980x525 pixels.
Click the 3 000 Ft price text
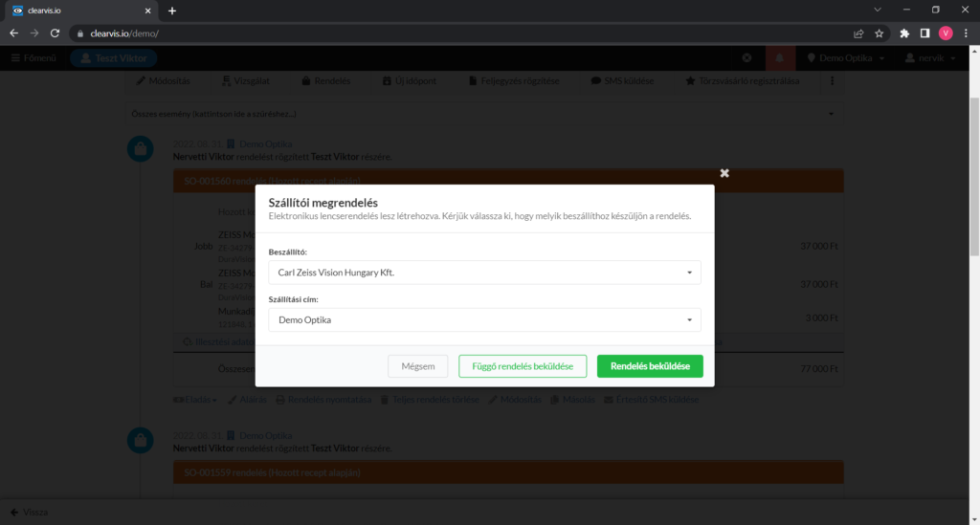tap(821, 317)
